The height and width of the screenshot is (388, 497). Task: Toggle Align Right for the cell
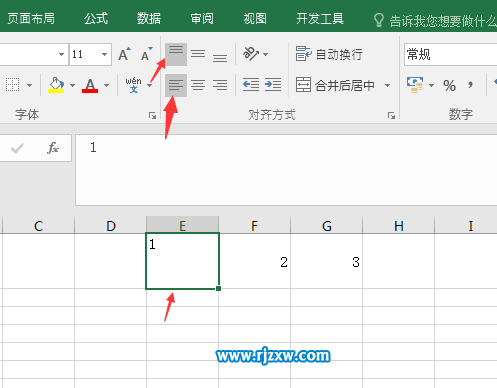(220, 85)
